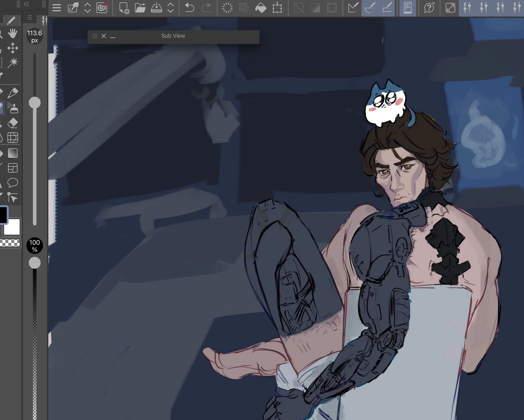This screenshot has width=524, height=420.
Task: Expand the arrows next to Quick Share
Action: 87,8
